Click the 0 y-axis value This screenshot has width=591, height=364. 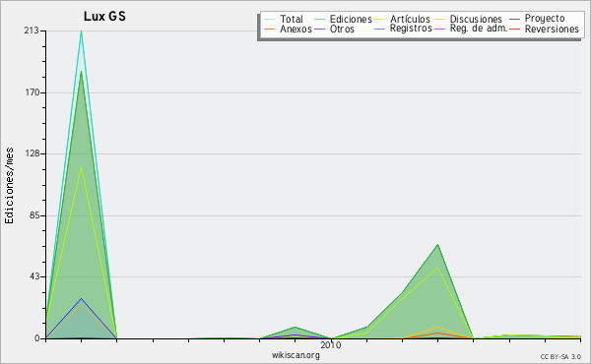click(37, 338)
